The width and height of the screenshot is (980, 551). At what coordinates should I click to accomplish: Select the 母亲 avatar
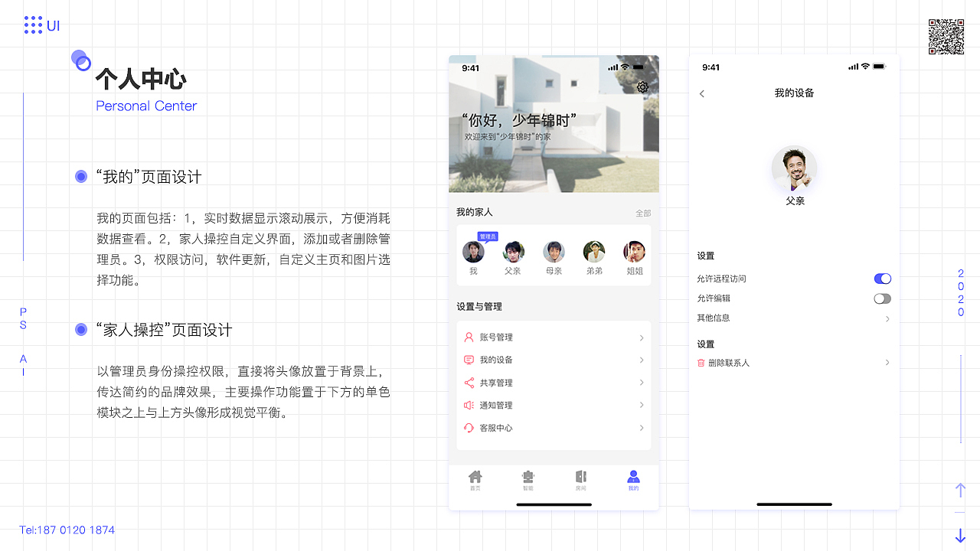pyautogui.click(x=554, y=252)
